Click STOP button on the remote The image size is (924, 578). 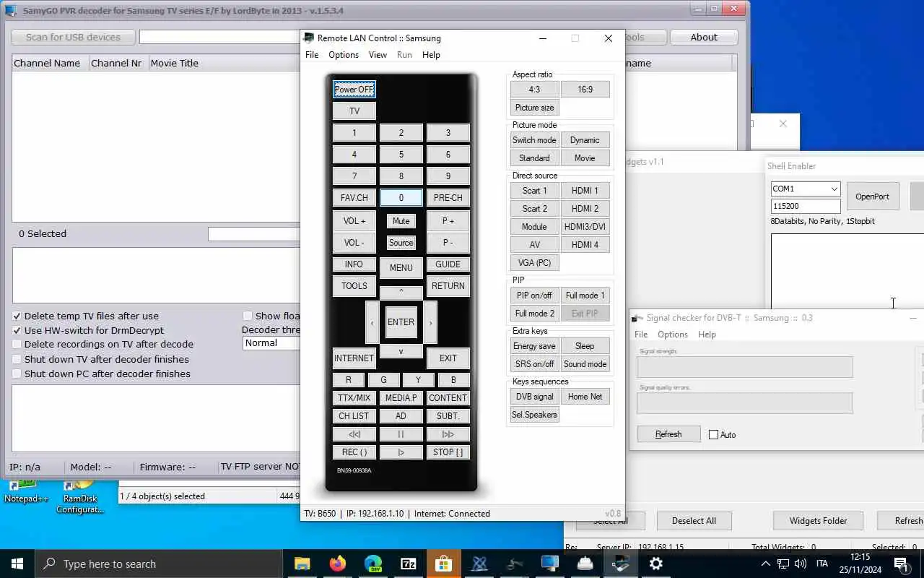448,452
